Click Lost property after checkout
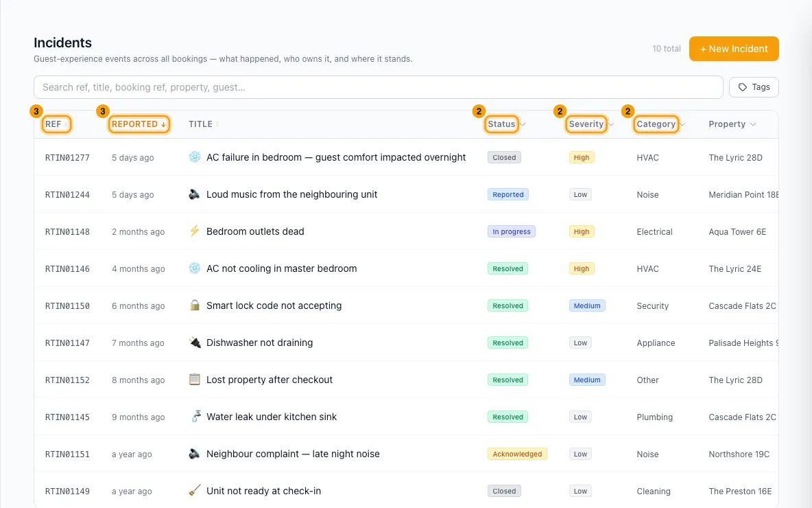 pyautogui.click(x=270, y=380)
